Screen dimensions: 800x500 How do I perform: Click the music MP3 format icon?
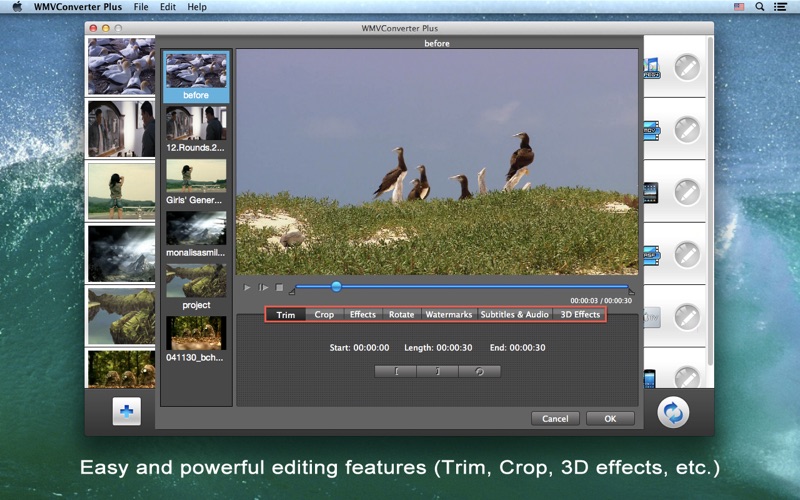[652, 68]
